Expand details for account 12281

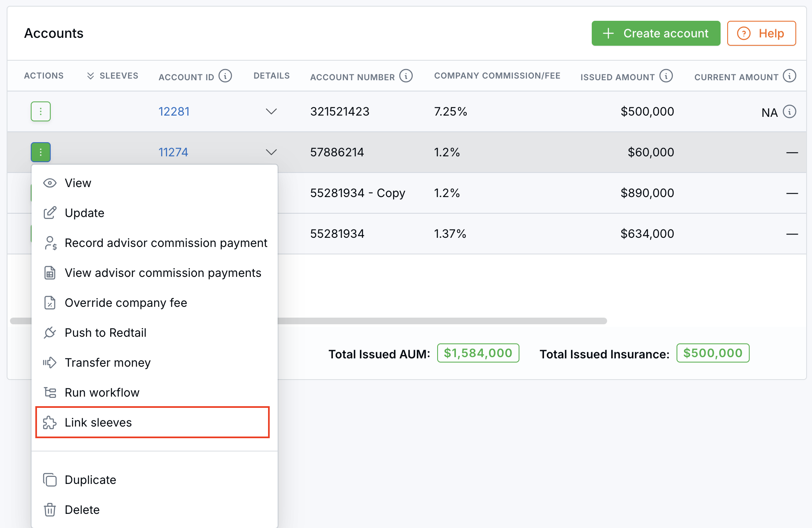[271, 111]
